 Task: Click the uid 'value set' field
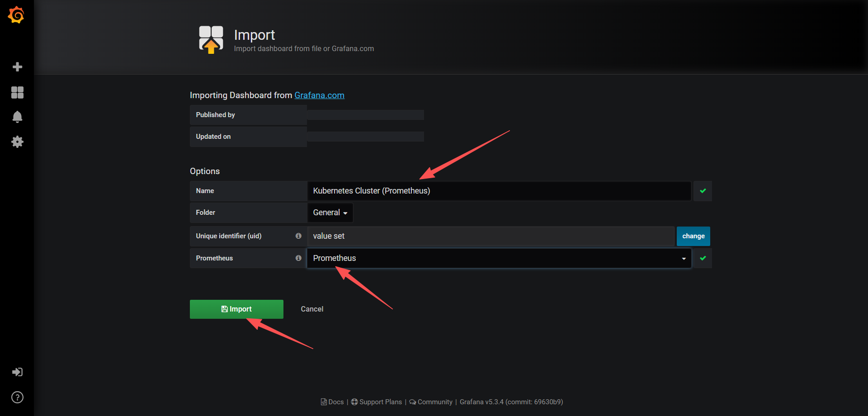[491, 236]
